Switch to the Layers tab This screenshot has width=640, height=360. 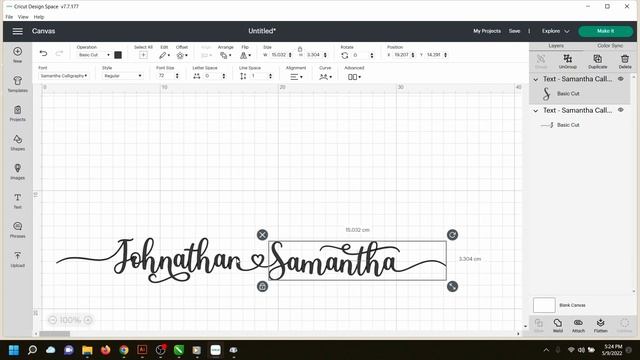click(556, 46)
